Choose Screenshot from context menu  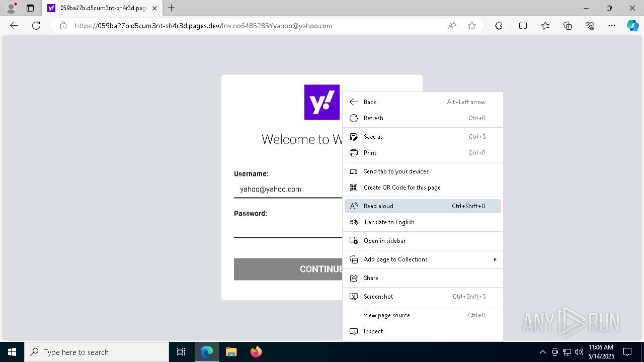(423, 297)
